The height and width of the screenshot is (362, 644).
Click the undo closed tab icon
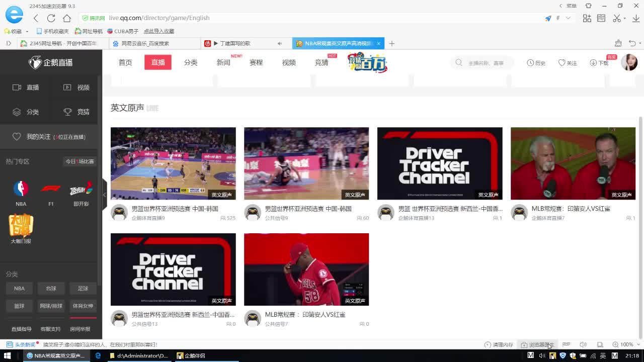coord(633,43)
